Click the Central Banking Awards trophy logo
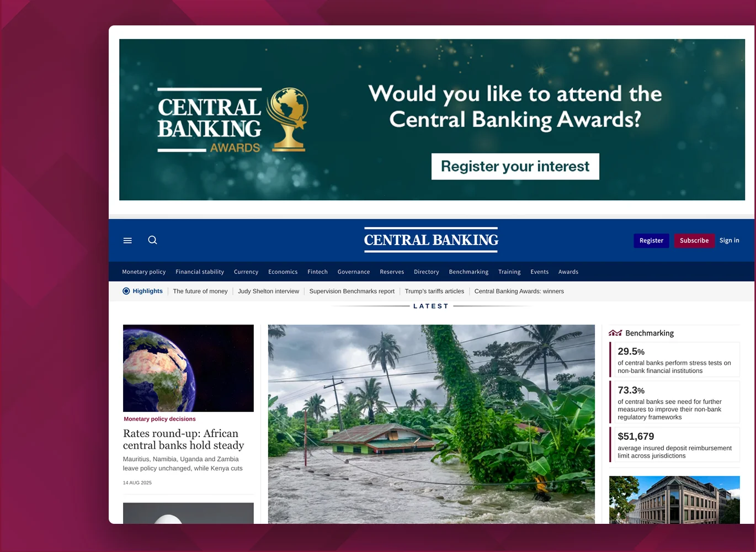The height and width of the screenshot is (552, 756). pos(232,120)
